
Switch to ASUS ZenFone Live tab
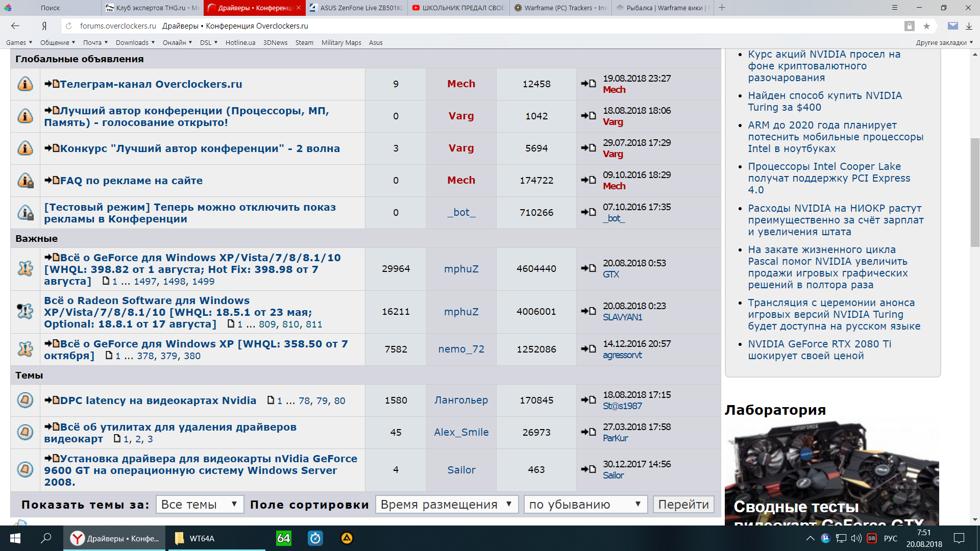(x=356, y=8)
